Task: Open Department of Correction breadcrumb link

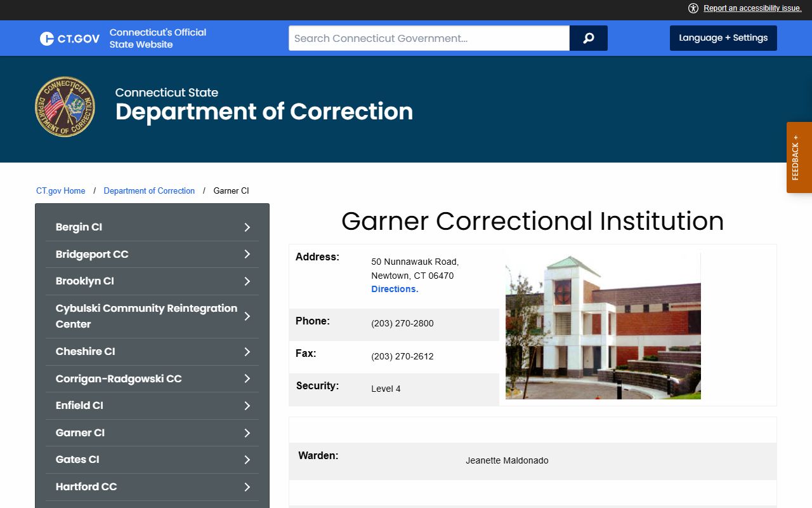Action: [x=149, y=190]
